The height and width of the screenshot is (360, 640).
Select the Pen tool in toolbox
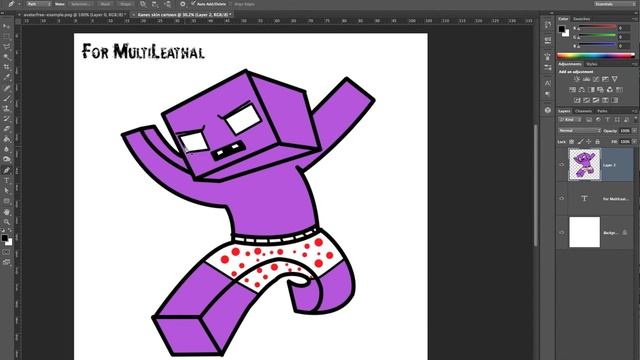pos(6,170)
